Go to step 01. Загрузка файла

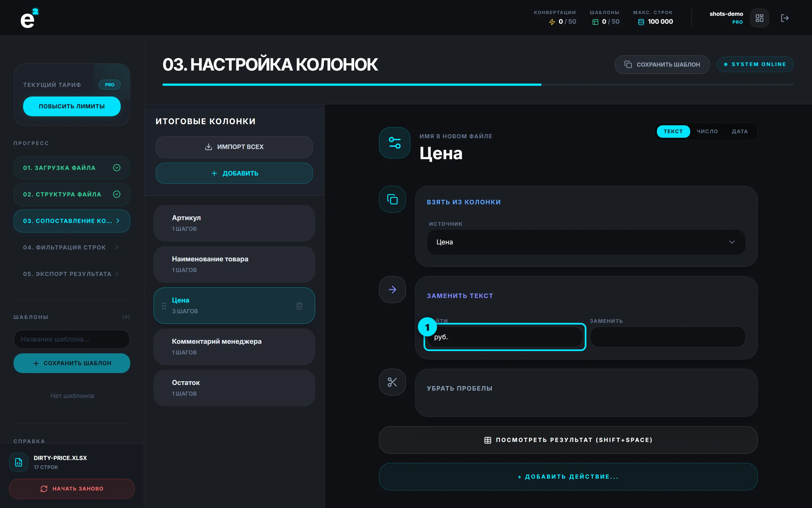72,168
